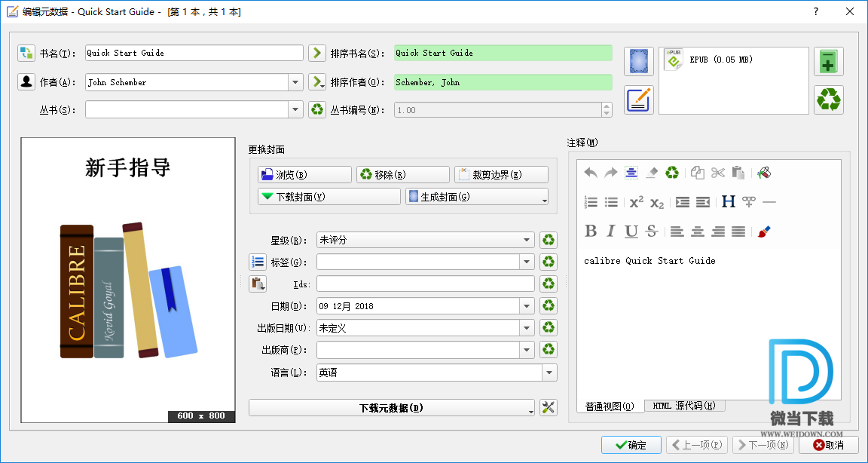Insert a link with chain icon
This screenshot has width=868, height=463.
click(x=749, y=202)
